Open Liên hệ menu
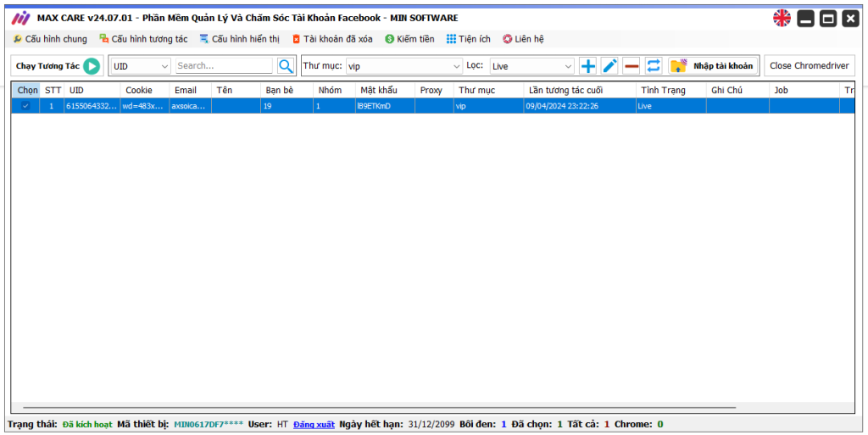 tap(523, 39)
